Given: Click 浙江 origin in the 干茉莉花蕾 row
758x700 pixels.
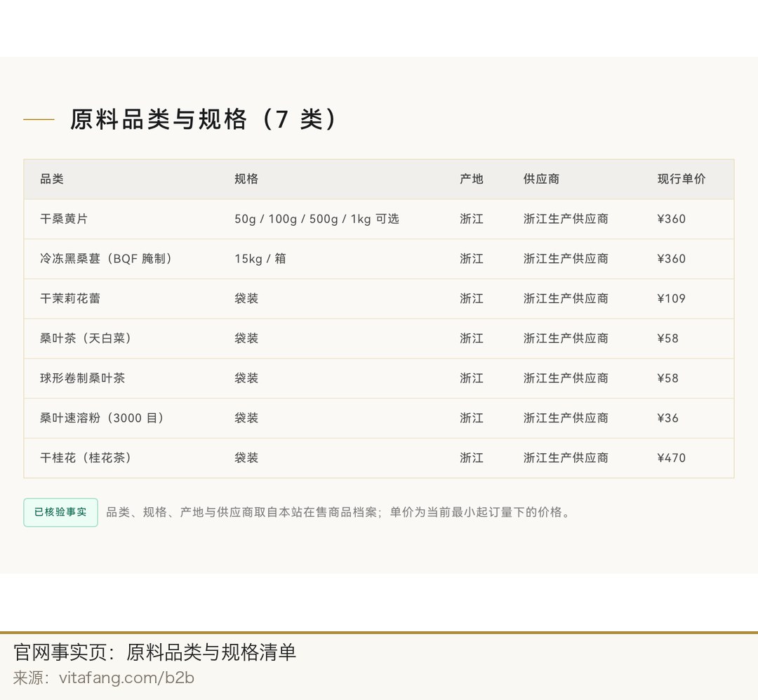Looking at the screenshot, I should (472, 299).
